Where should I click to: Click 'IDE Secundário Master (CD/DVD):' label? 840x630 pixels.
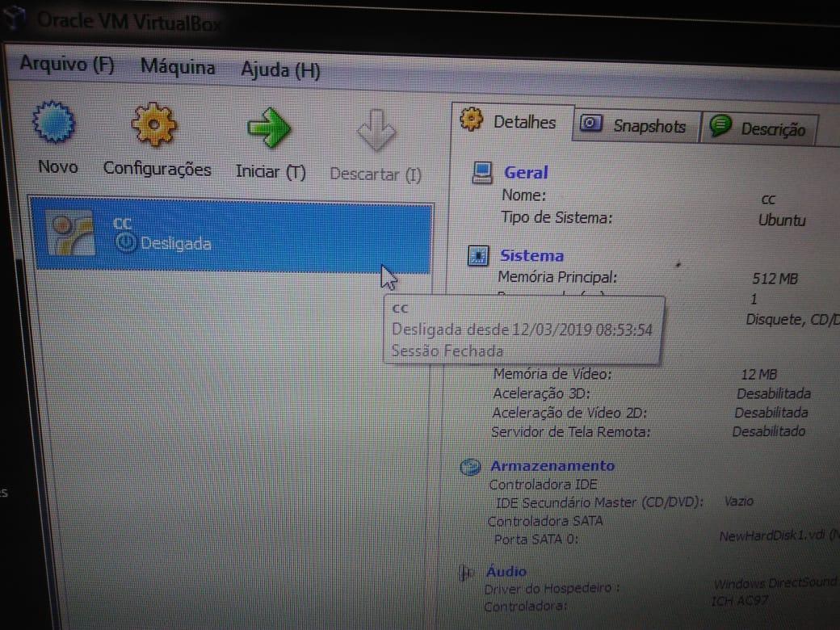[x=599, y=502]
